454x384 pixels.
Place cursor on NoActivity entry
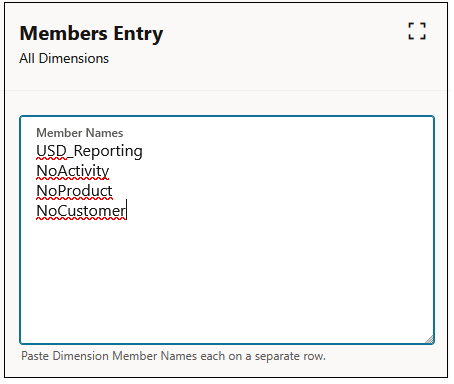73,171
